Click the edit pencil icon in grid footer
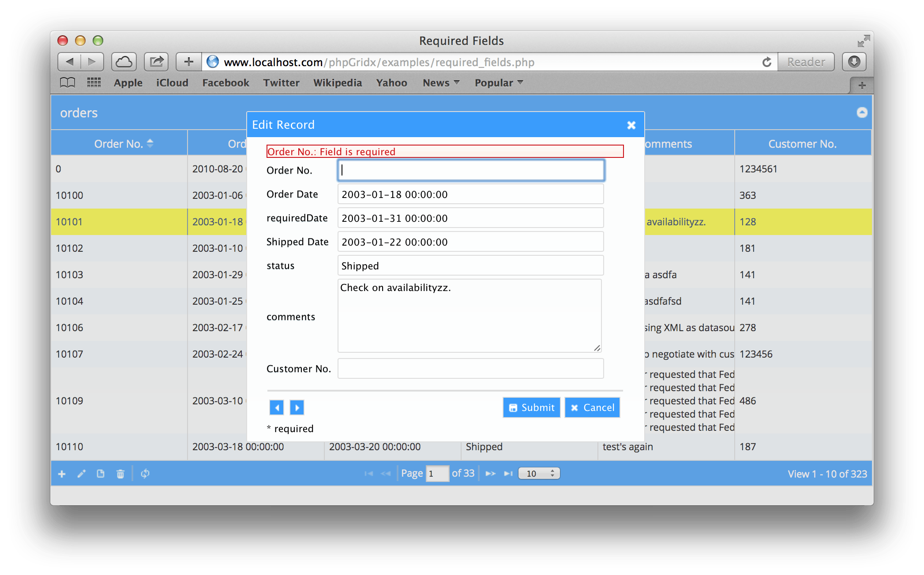This screenshot has height=575, width=924. point(81,474)
